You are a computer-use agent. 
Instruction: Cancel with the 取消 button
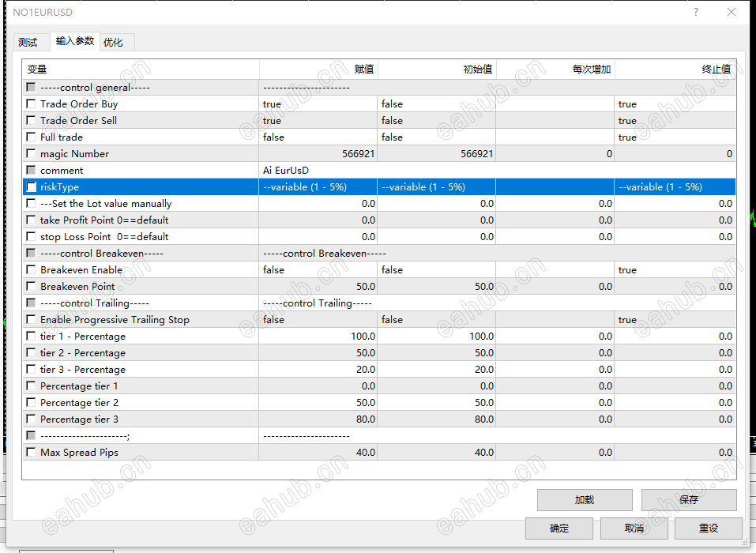click(x=634, y=529)
